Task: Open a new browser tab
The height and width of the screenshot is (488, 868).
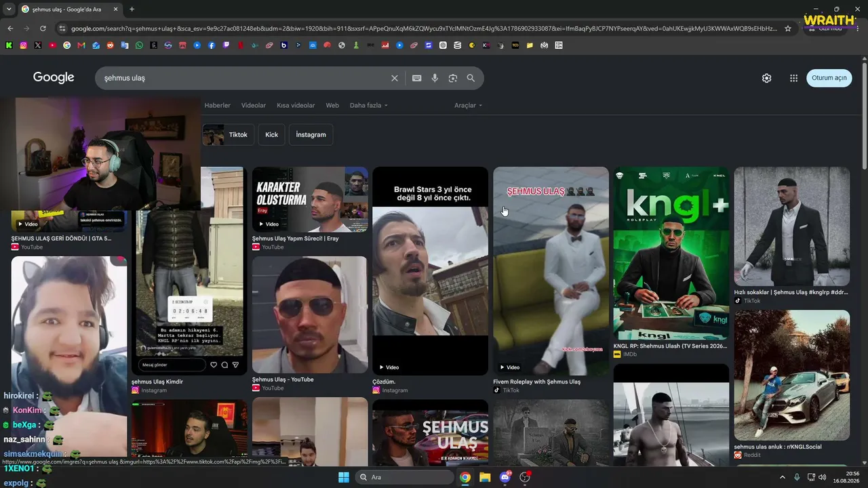Action: tap(132, 9)
